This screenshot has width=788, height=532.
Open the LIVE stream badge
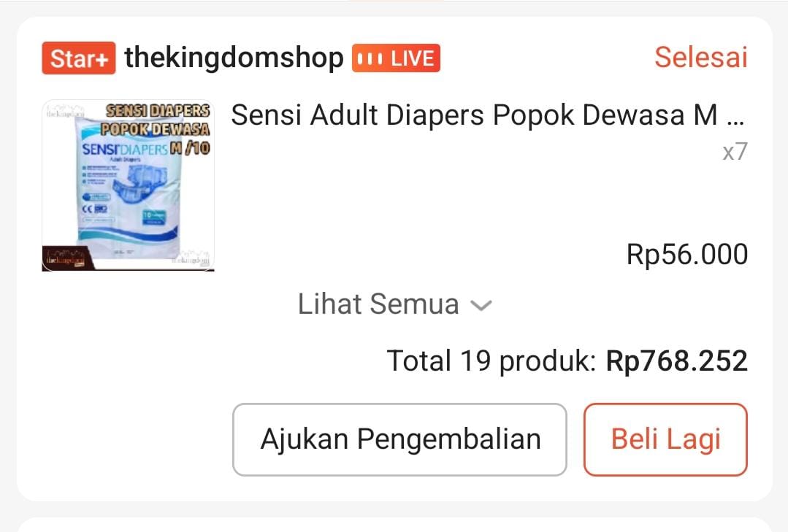[x=396, y=58]
